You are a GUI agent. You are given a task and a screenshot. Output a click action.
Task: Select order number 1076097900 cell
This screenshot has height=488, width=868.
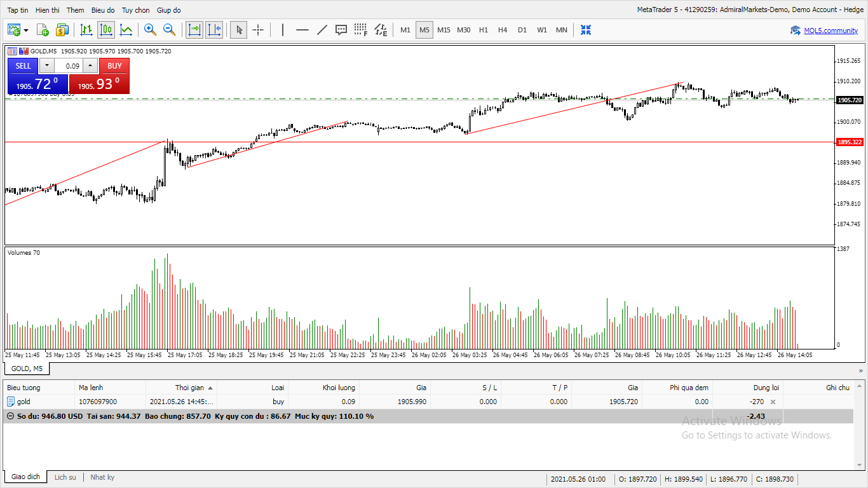coord(110,402)
